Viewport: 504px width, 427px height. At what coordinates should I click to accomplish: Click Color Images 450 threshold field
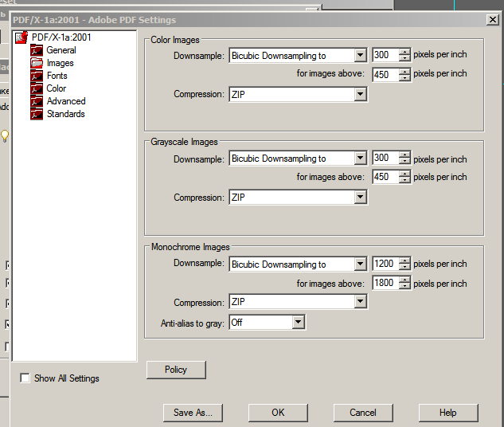[385, 75]
